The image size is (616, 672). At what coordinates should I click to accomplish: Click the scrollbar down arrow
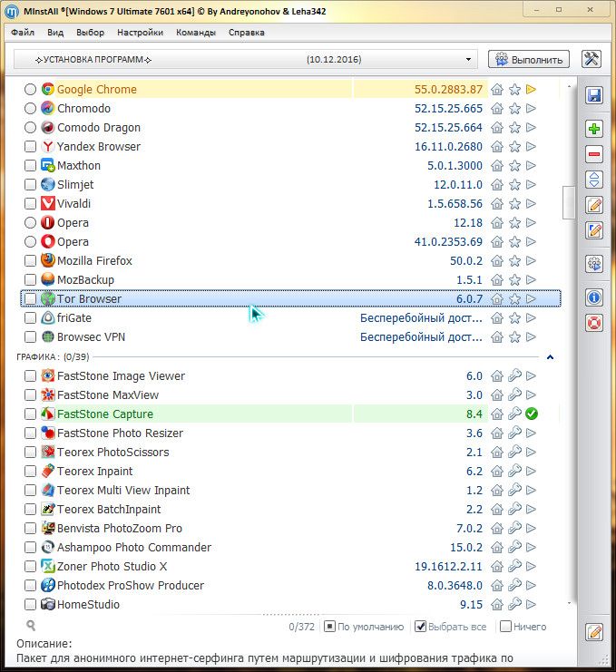point(569,603)
